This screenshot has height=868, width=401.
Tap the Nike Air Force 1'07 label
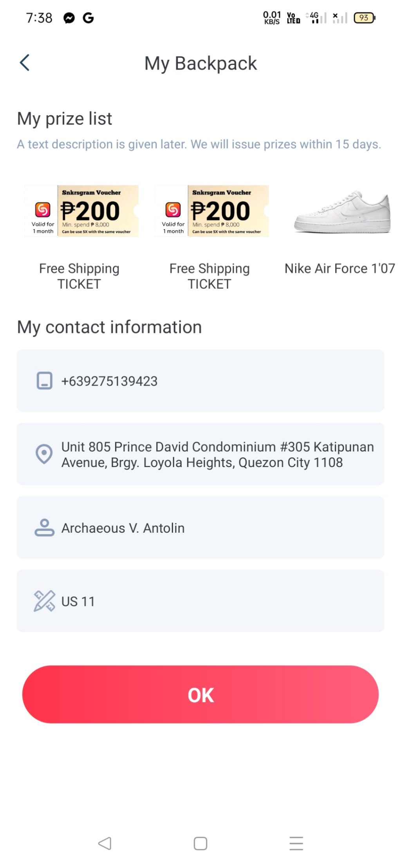[340, 268]
